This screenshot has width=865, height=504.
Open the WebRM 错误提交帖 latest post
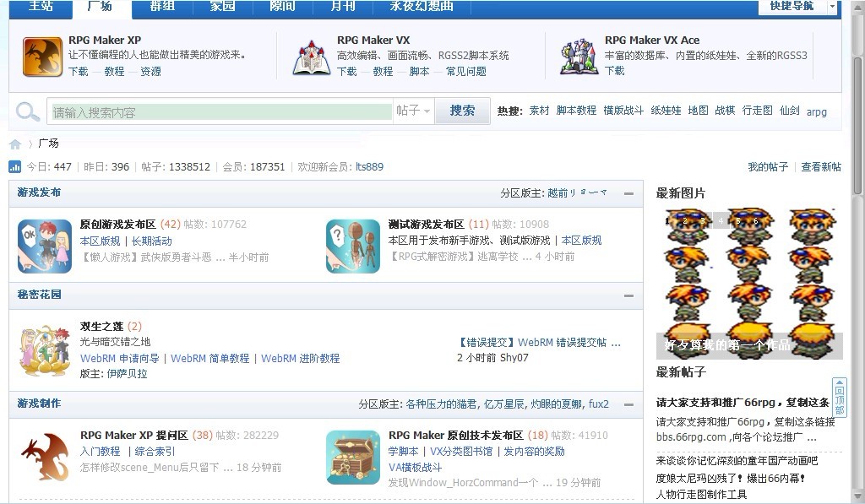pyautogui.click(x=540, y=343)
